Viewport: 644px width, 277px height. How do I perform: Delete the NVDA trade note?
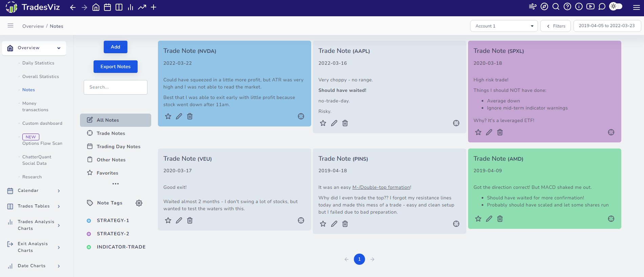[190, 116]
